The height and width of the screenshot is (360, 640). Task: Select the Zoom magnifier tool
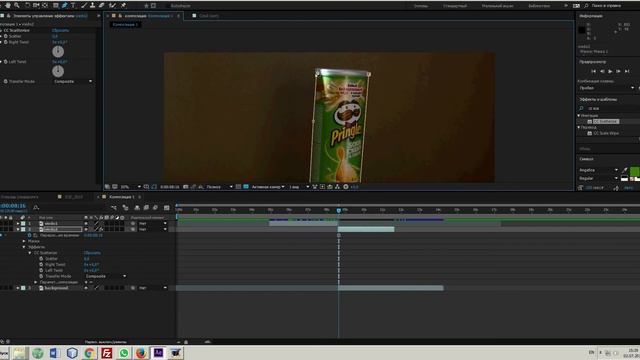click(x=17, y=5)
